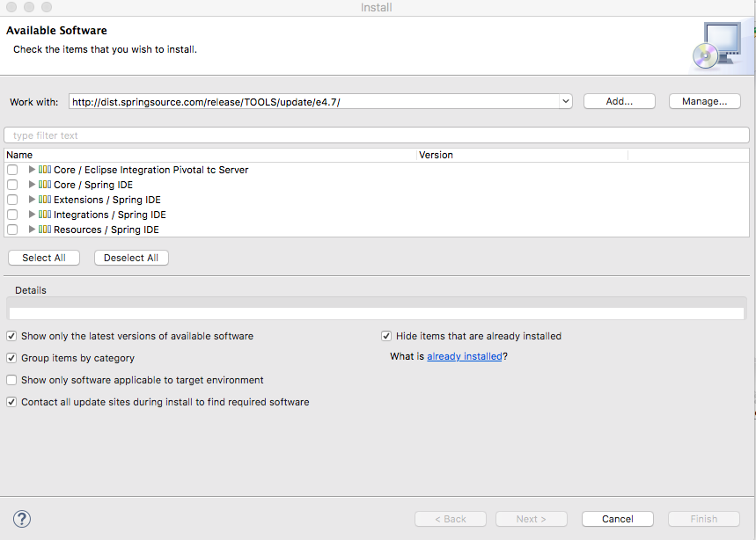
Task: Check the Extensions / Spring IDE checkbox
Action: 12,200
